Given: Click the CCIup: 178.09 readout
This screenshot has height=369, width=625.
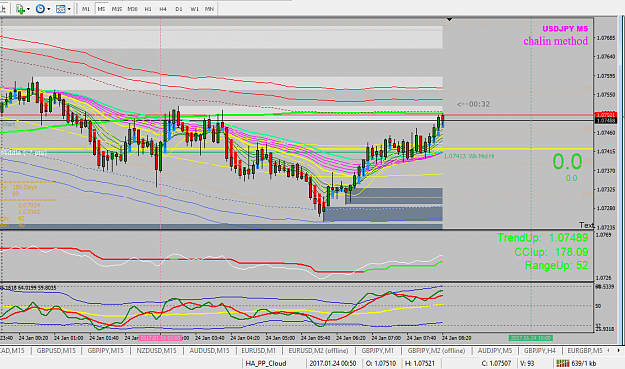Looking at the screenshot, I should 551,252.
